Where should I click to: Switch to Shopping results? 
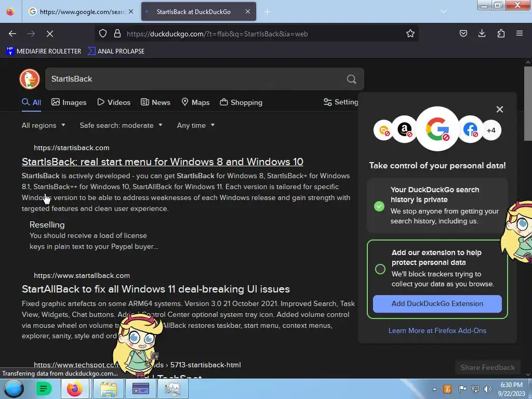(x=241, y=102)
